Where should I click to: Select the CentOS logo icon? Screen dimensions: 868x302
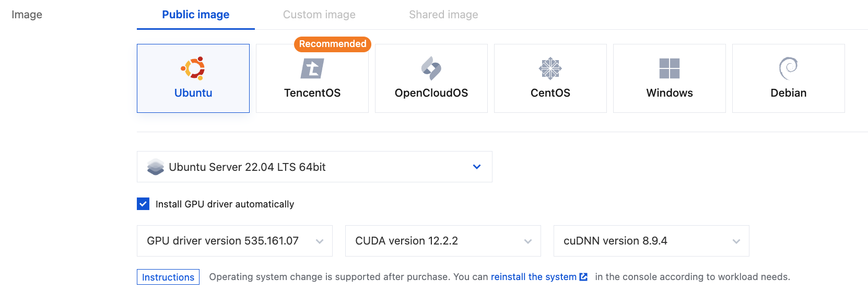(x=550, y=68)
